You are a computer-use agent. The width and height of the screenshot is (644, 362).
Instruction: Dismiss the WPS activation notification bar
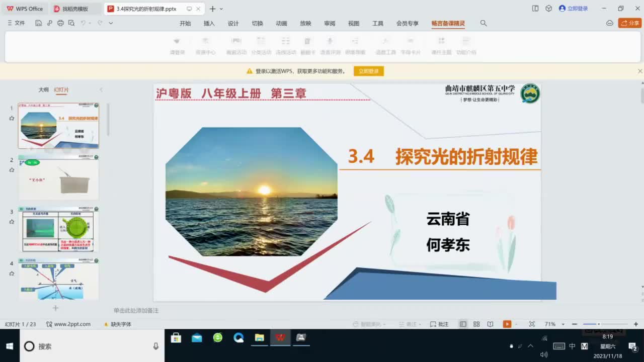(640, 71)
